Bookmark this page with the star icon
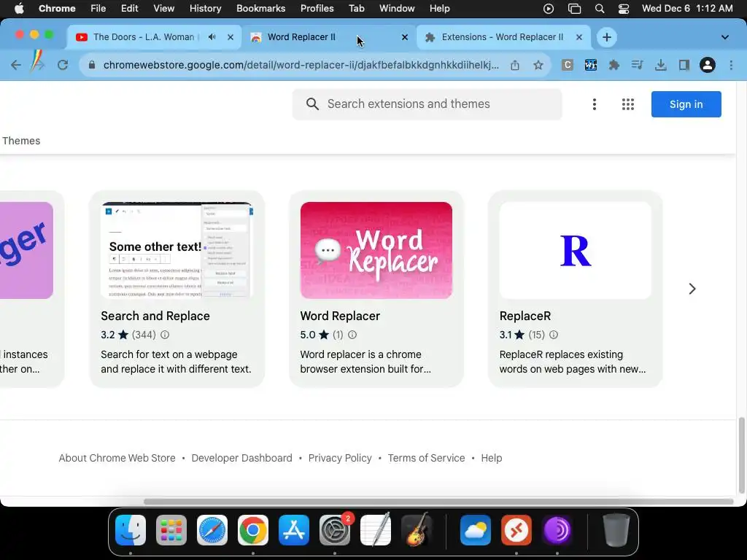This screenshot has height=560, width=747. coord(538,65)
